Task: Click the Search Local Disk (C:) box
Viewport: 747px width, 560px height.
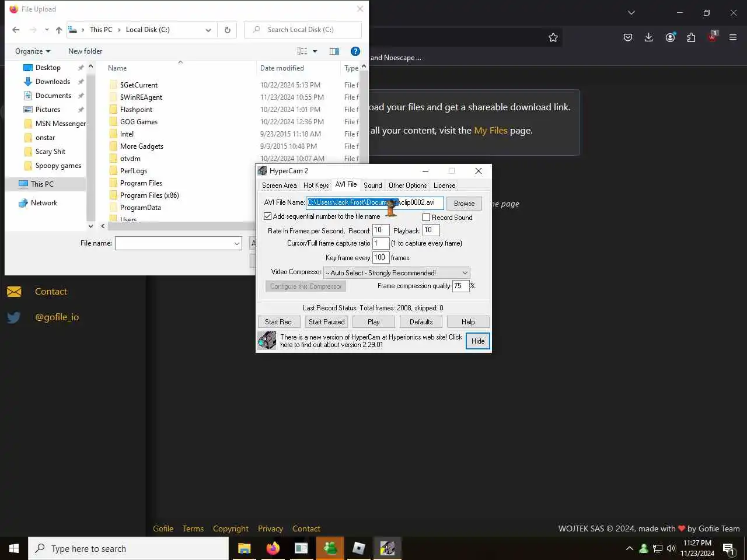Action: click(303, 30)
